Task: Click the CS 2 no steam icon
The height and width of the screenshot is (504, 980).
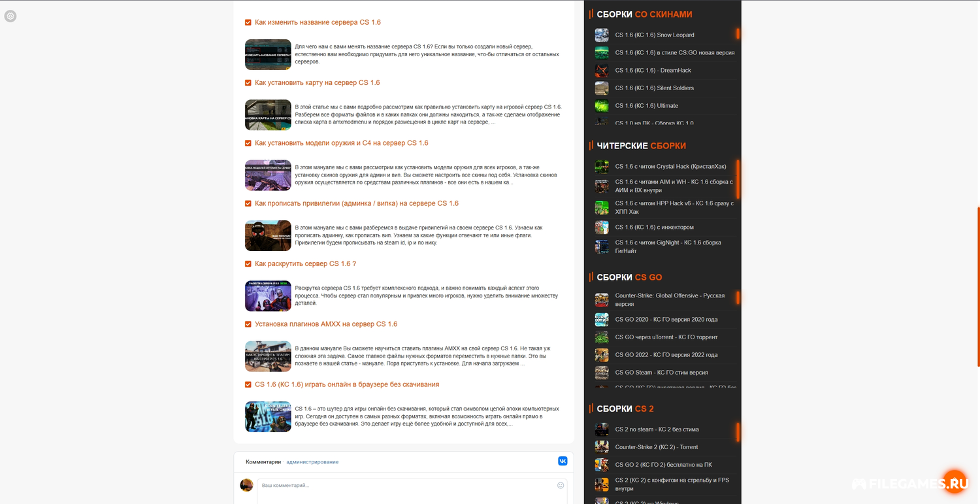Action: click(601, 429)
